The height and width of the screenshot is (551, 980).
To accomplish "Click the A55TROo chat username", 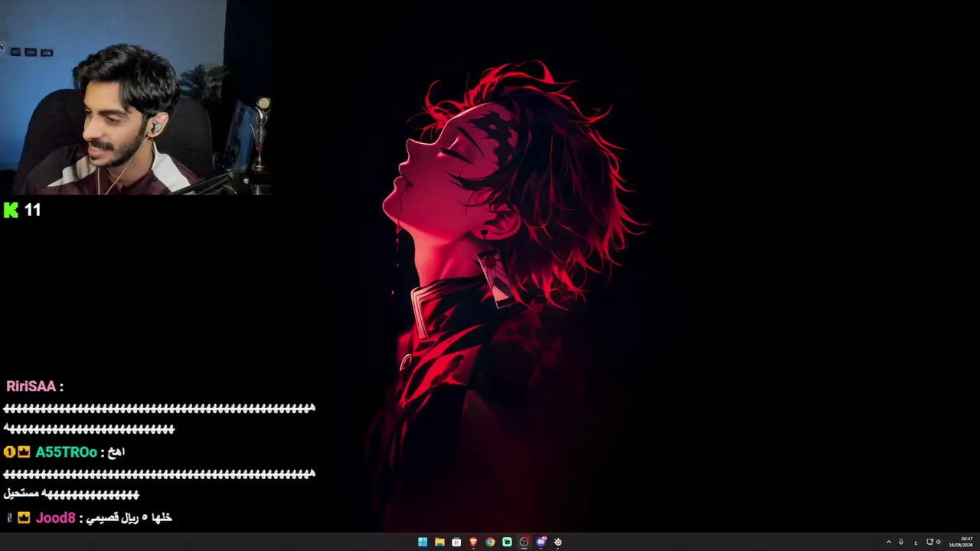I will click(66, 452).
